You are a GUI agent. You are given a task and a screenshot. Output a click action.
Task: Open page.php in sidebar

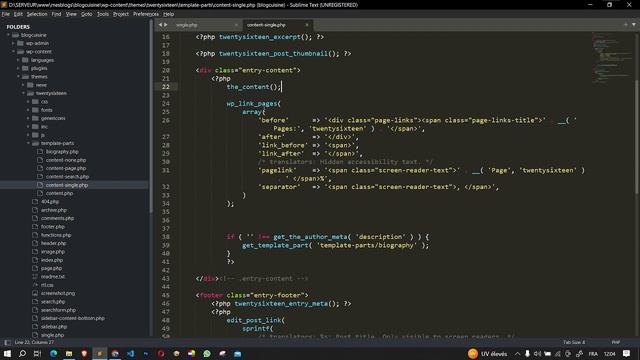click(51, 268)
